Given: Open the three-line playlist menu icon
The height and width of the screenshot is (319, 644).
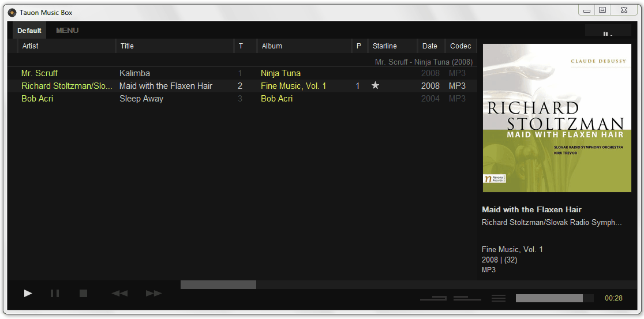Looking at the screenshot, I should pyautogui.click(x=499, y=298).
